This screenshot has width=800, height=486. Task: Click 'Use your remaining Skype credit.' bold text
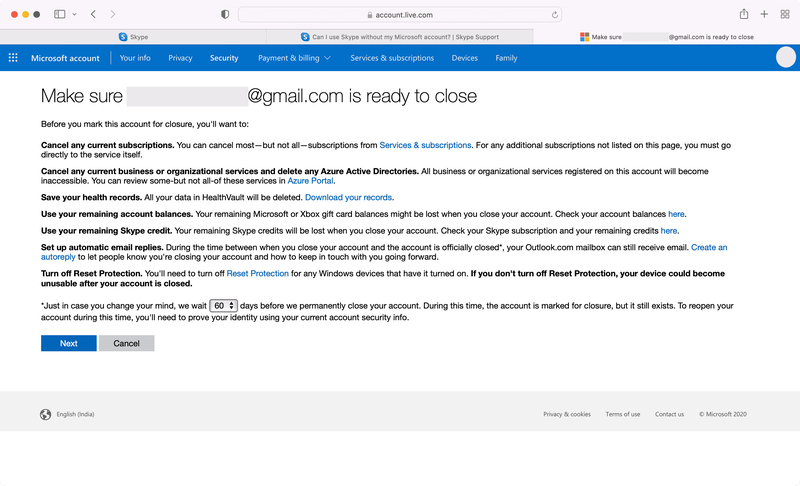point(107,231)
